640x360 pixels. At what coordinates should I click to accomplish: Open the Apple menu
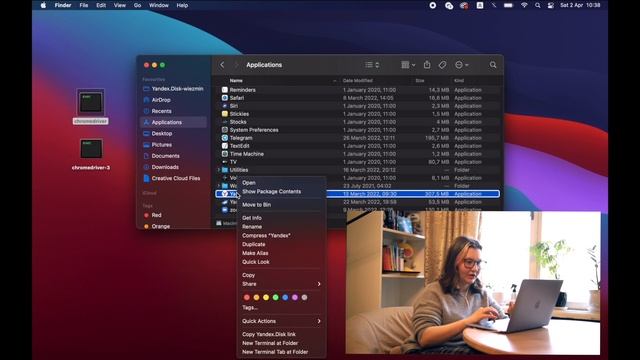pyautogui.click(x=43, y=5)
